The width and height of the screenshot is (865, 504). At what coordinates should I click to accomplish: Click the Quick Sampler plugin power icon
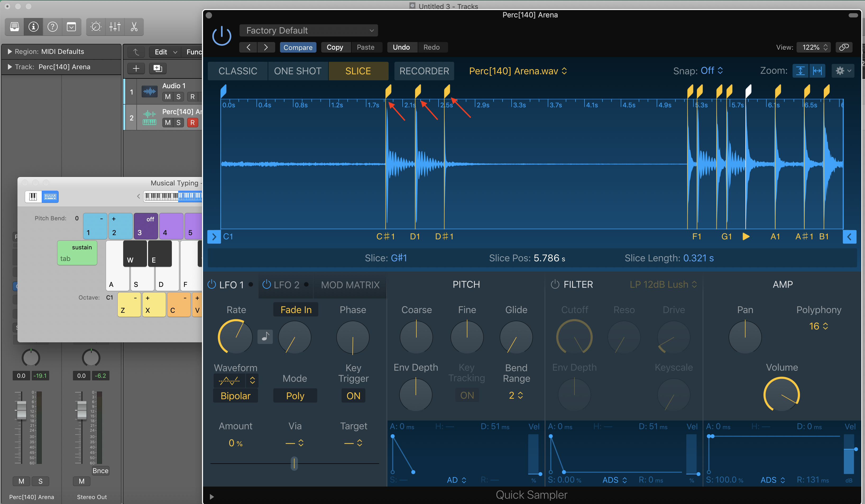tap(222, 36)
